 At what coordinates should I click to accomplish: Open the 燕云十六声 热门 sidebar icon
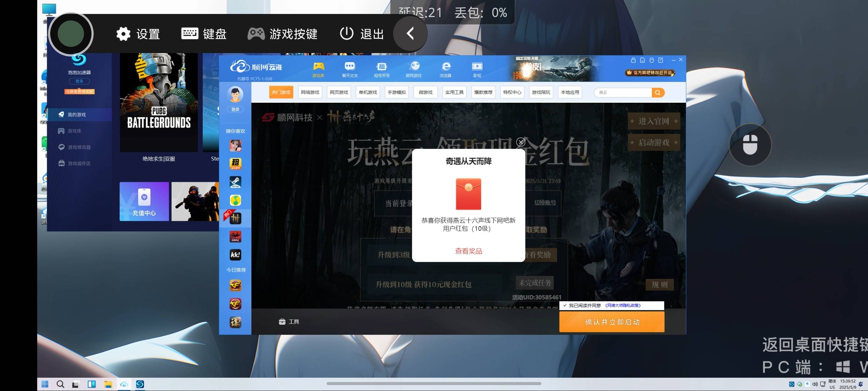click(235, 218)
